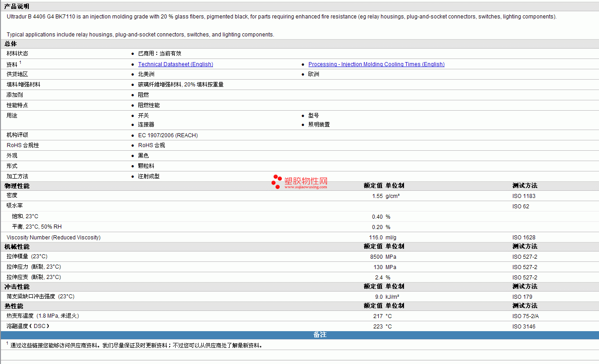Click the 供货地区 row label
Screen dimensions: 599x364
[x=17, y=74]
